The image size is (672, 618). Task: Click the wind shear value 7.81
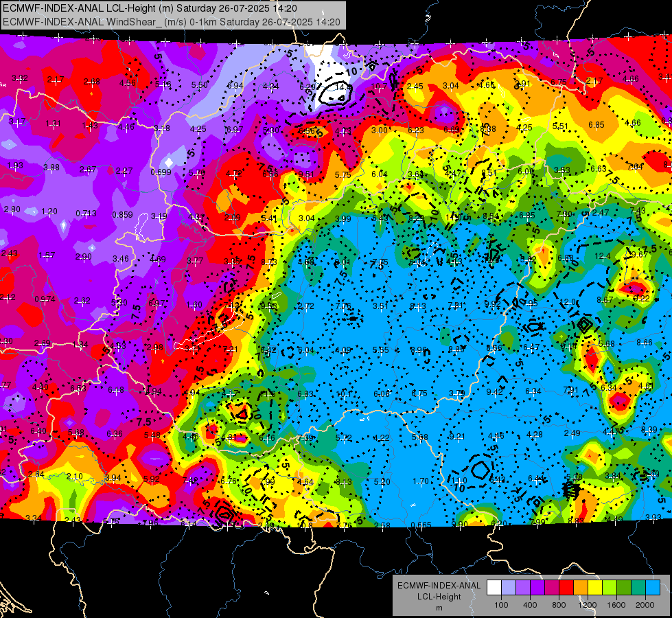pos(456,306)
